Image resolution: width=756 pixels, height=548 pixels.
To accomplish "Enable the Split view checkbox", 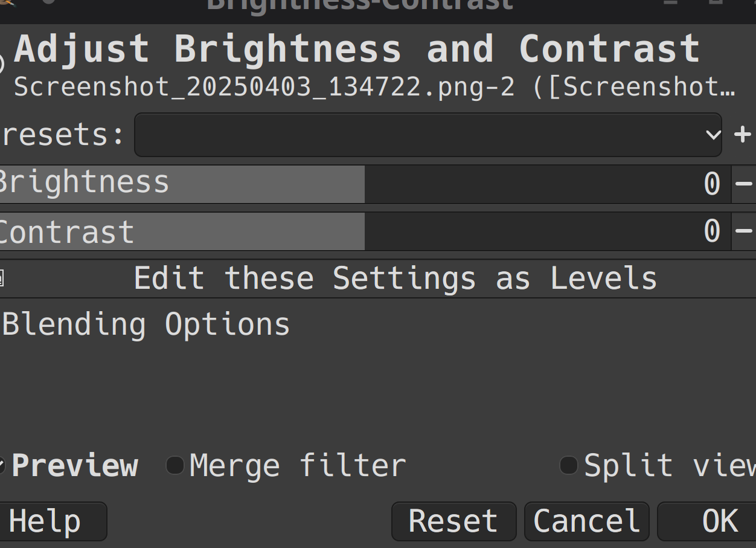I will pos(569,465).
